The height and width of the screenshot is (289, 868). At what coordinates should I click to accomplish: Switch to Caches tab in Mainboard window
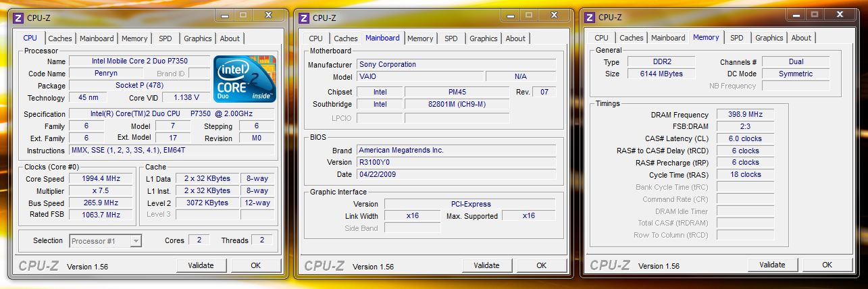click(x=346, y=38)
